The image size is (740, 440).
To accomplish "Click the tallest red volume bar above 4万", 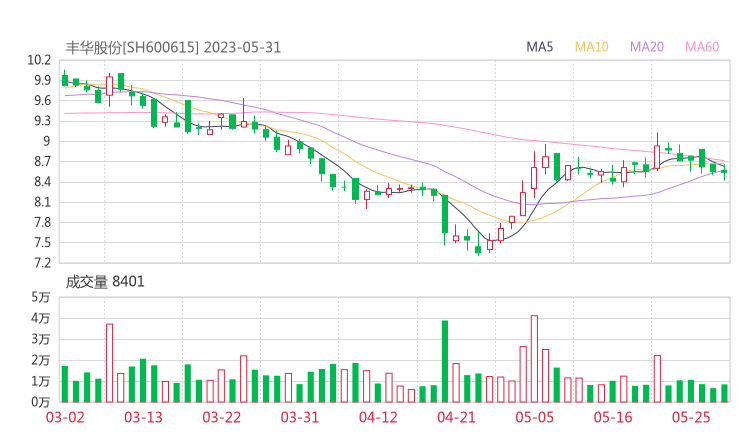I will 534,359.
